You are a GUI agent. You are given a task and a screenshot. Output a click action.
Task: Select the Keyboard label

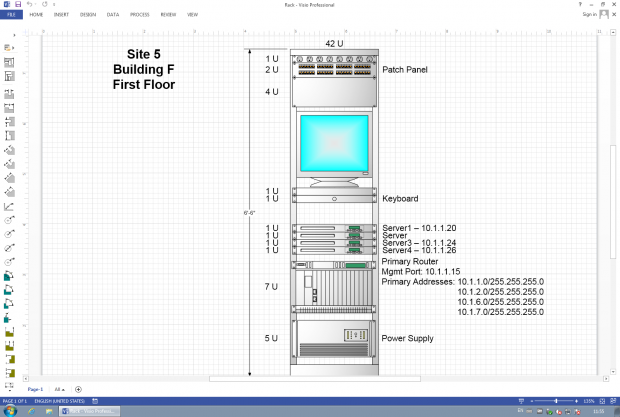[x=400, y=198]
